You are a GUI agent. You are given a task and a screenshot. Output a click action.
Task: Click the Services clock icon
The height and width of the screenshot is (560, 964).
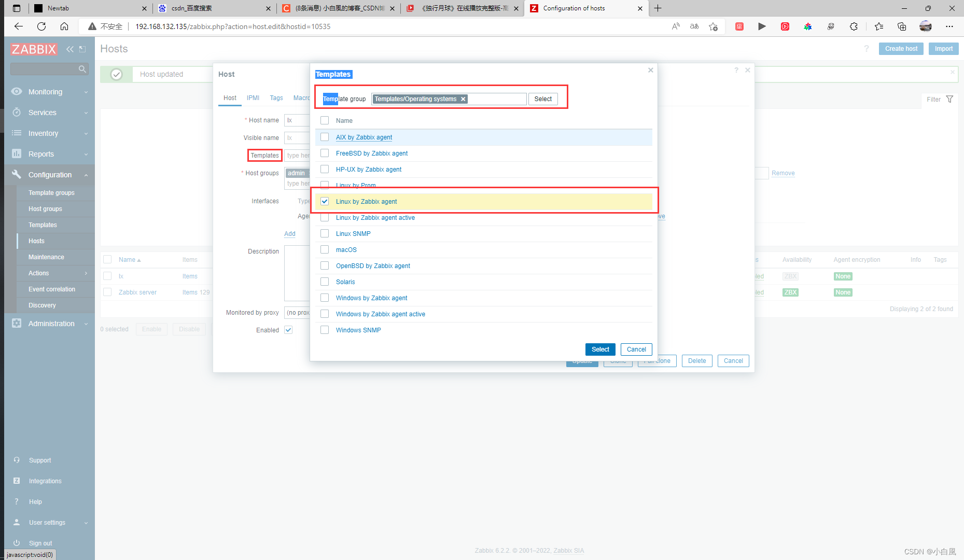point(17,113)
